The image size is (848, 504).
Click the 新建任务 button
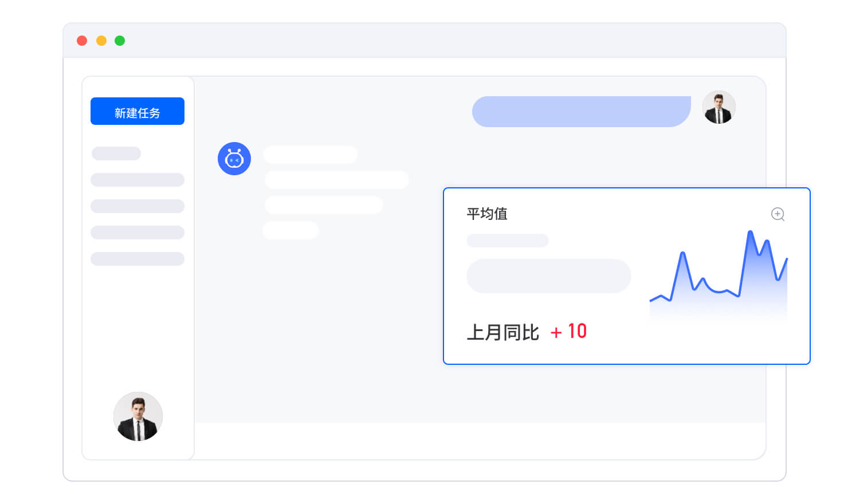click(x=138, y=111)
